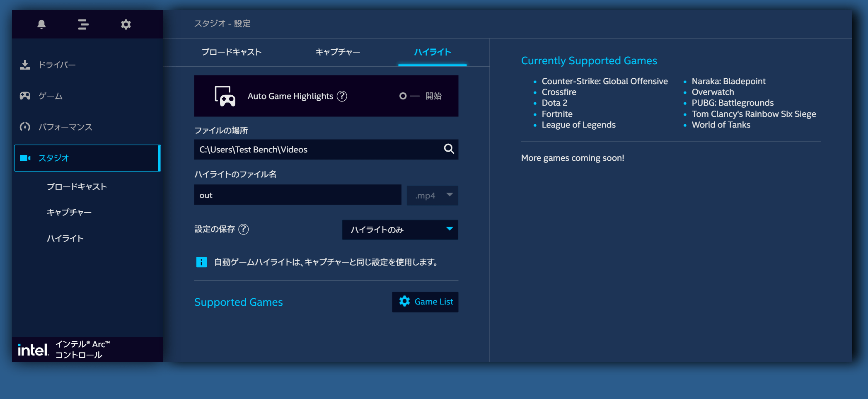
Task: Open the .mp4 file format dropdown
Action: 432,195
